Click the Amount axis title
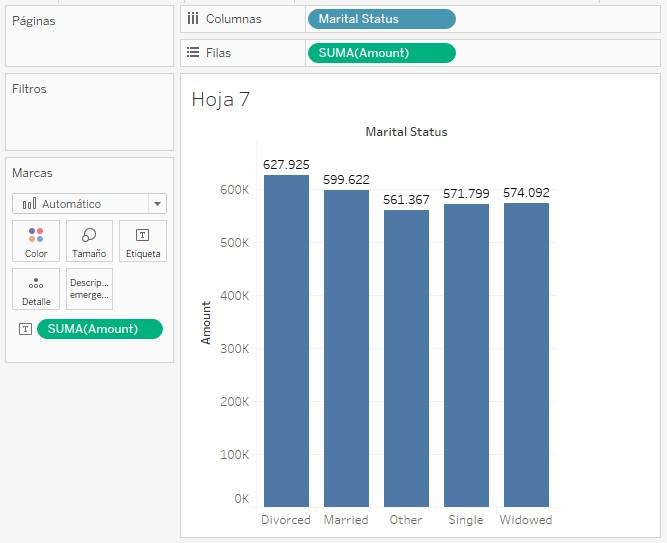This screenshot has height=543, width=667. tap(206, 323)
